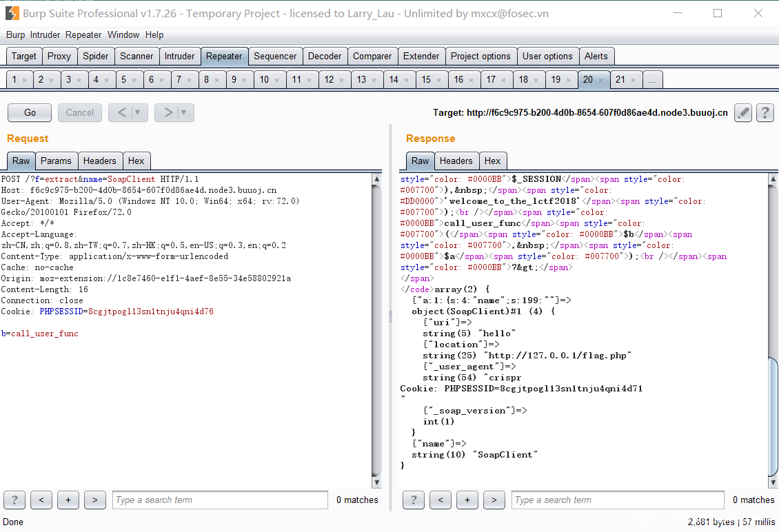This screenshot has height=532, width=779.
Task: Edit target with the pencil icon
Action: click(742, 113)
